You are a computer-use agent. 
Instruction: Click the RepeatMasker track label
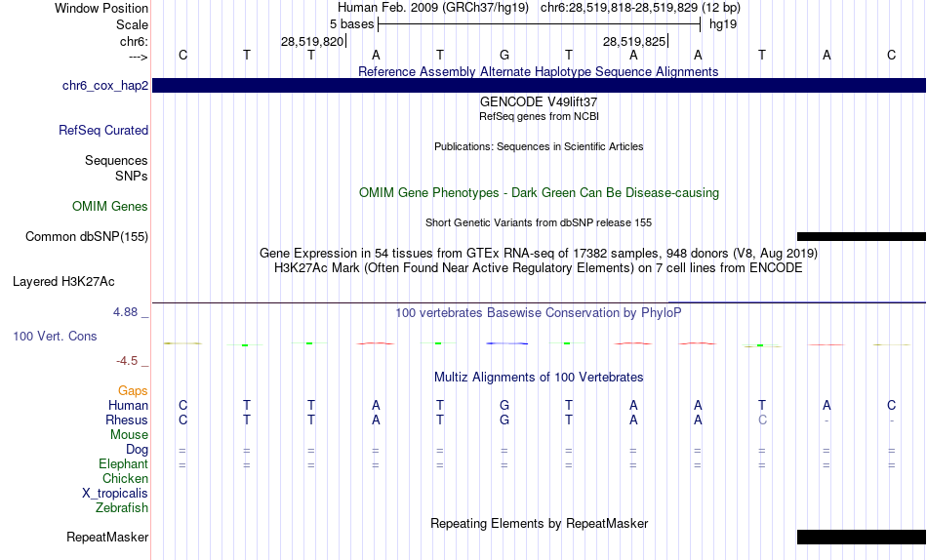pyautogui.click(x=107, y=537)
